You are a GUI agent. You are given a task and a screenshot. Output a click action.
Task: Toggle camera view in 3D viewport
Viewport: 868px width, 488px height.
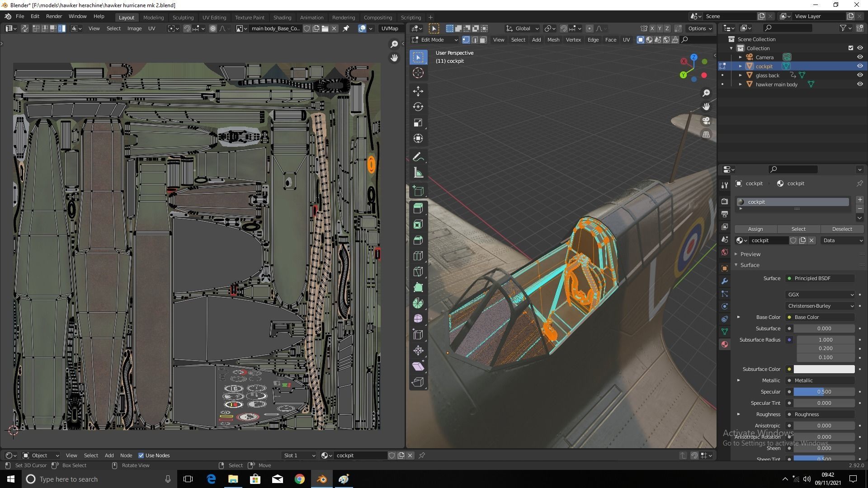click(x=706, y=121)
